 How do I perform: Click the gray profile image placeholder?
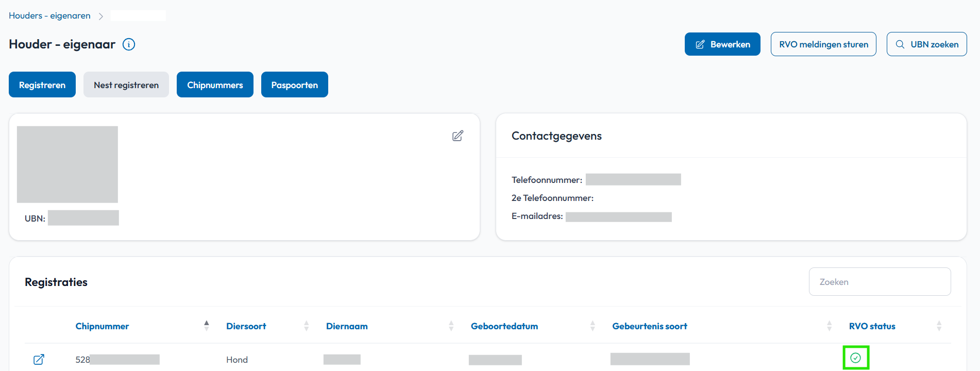click(x=67, y=164)
